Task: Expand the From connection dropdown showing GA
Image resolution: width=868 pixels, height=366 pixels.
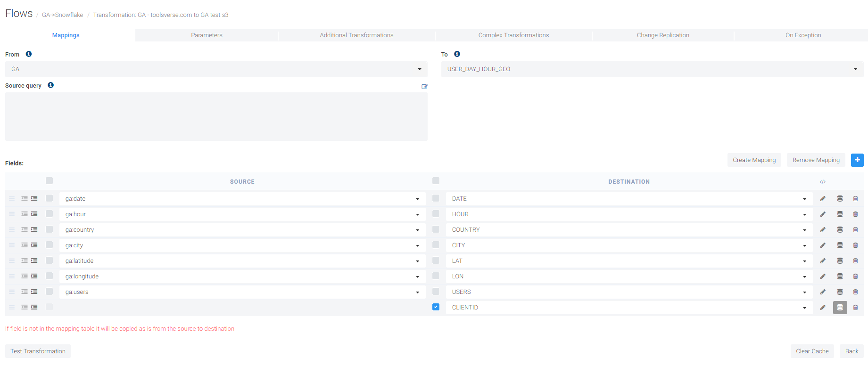Action: [216, 69]
